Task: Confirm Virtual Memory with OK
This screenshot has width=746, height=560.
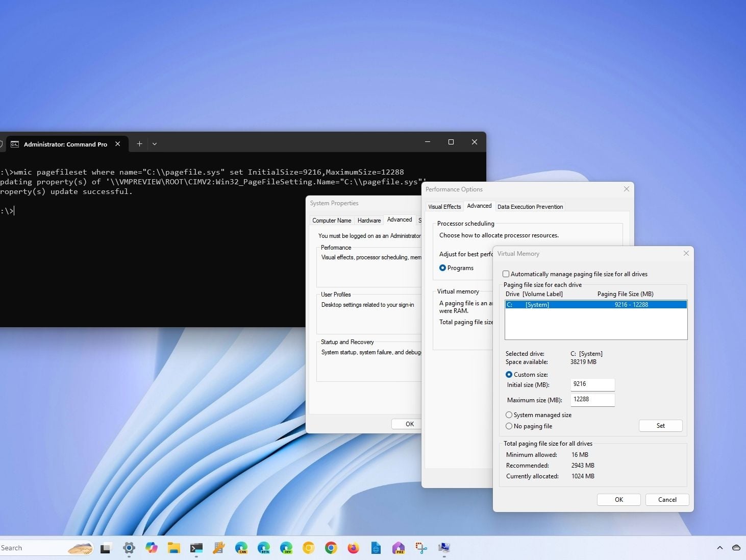Action: [619, 500]
